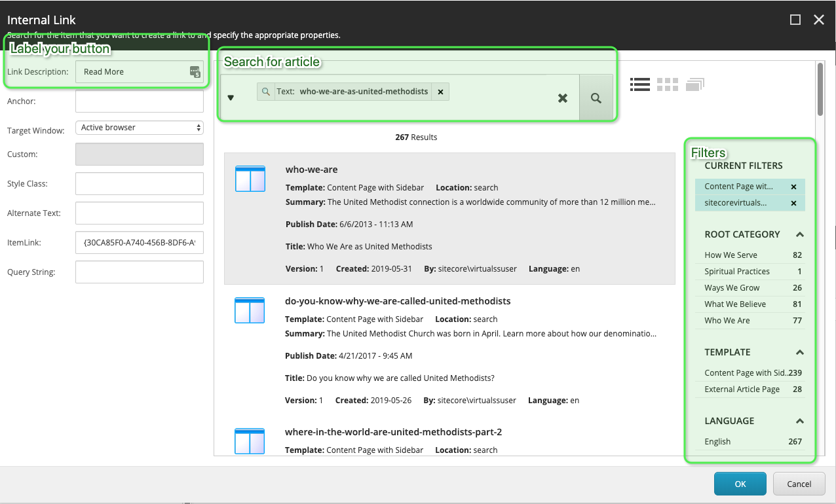Click the do-you-know-why result page icon
Viewport: 836px width, 504px height.
(250, 310)
